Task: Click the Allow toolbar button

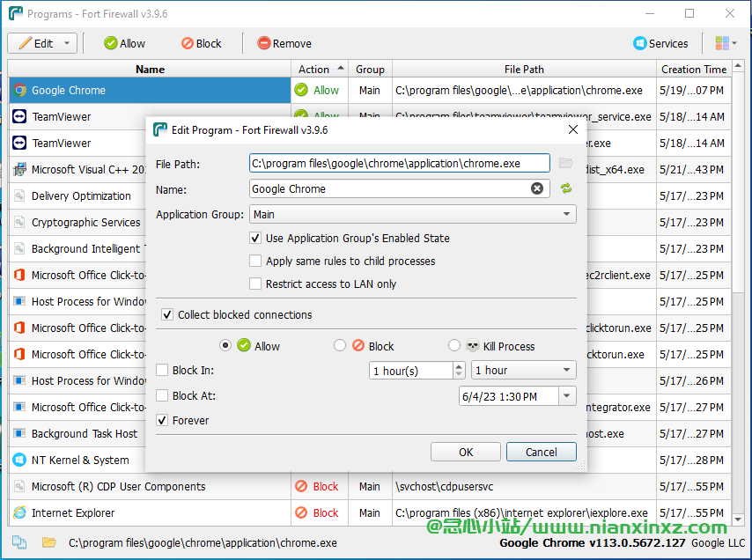Action: click(125, 44)
